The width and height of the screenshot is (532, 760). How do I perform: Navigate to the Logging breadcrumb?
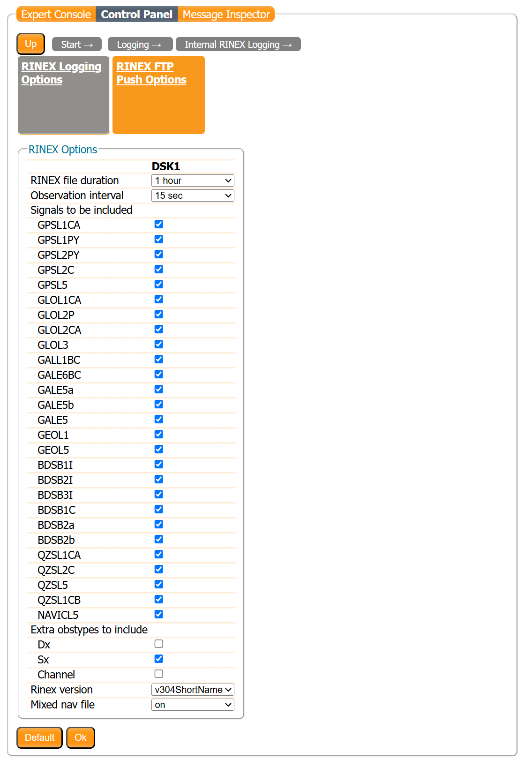[x=140, y=45]
